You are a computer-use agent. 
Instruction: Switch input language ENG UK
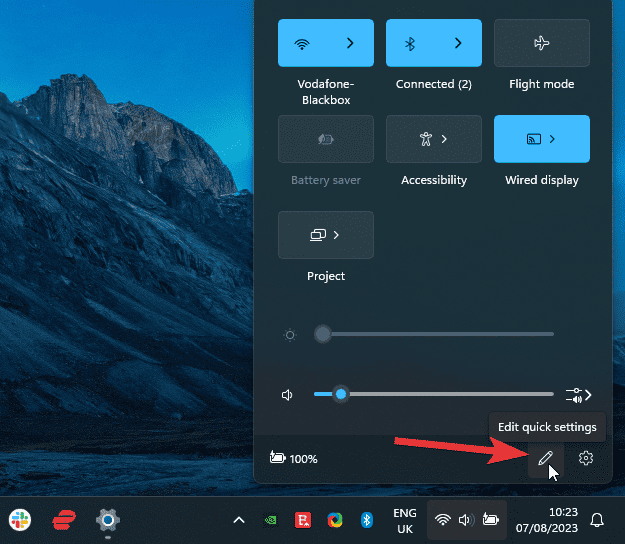click(x=405, y=521)
